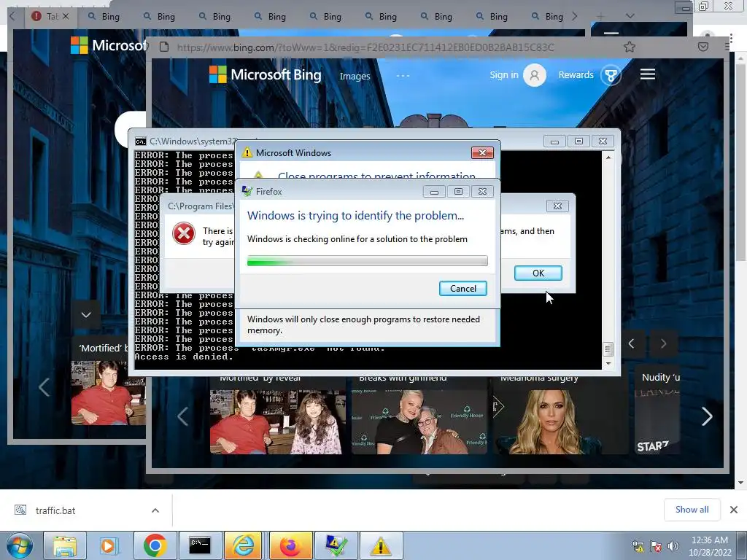
Task: Open the yellow warning triangle taskbar item
Action: click(x=381, y=545)
